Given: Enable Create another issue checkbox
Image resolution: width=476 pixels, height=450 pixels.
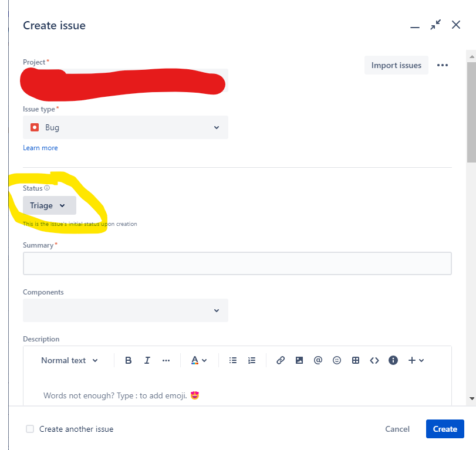Looking at the screenshot, I should click(30, 429).
